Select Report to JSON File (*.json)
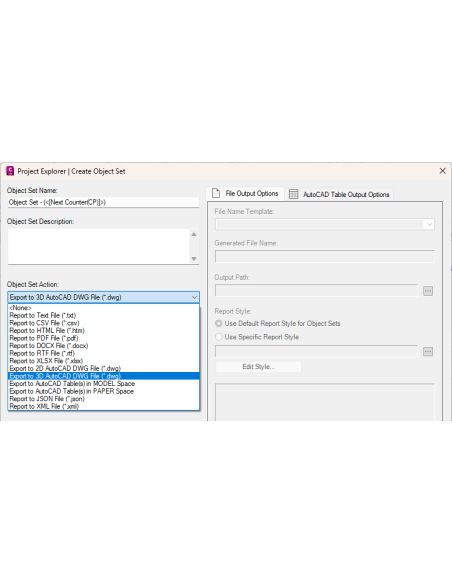Viewport: 452px width, 584px height. (104, 399)
